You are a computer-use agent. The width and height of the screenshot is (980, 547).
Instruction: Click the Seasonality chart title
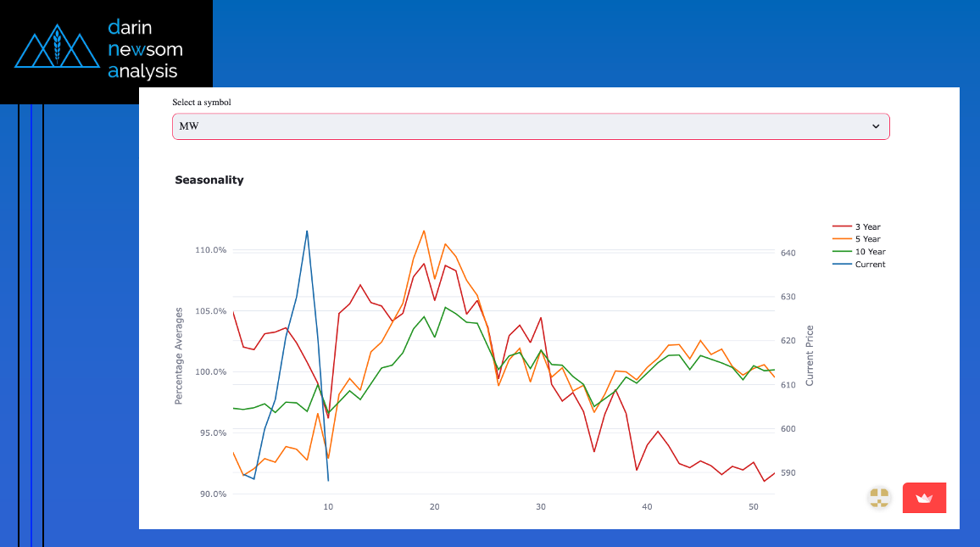pyautogui.click(x=209, y=180)
